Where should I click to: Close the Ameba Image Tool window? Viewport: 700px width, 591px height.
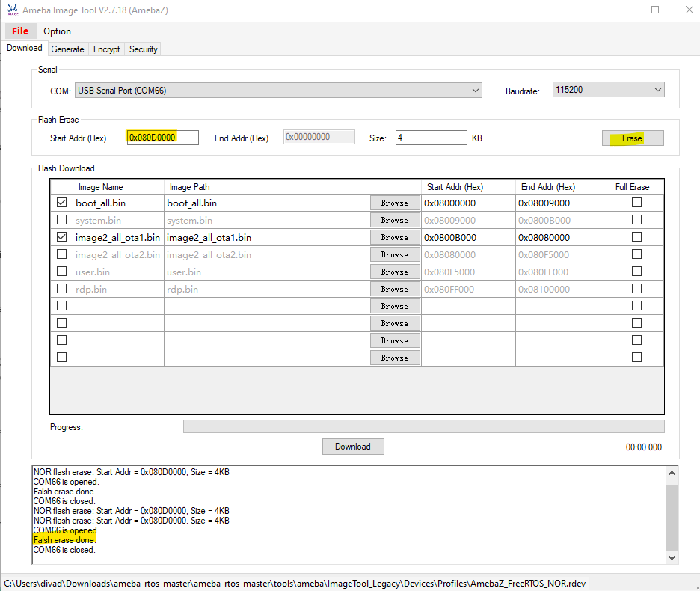coord(689,10)
